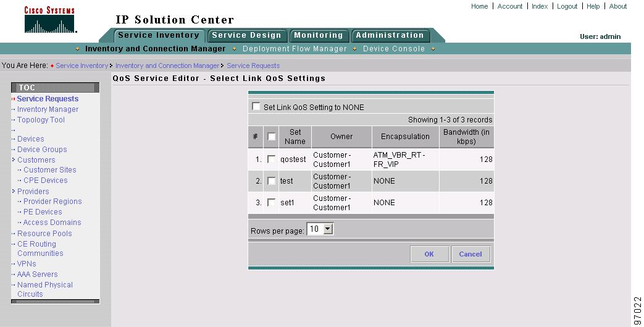Click the Encapsulation column header
Image resolution: width=644 pixels, height=327 pixels.
click(406, 137)
